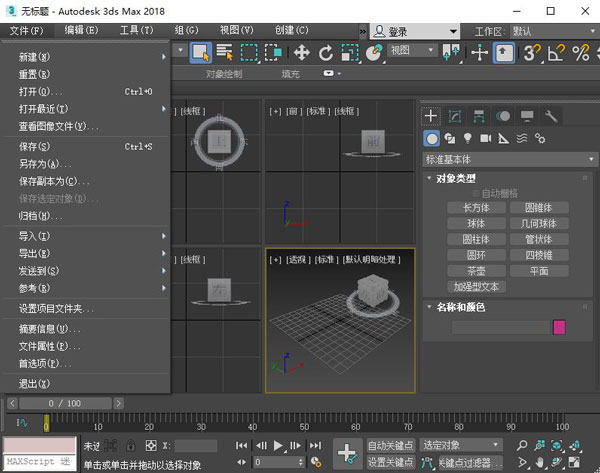
Task: Open the 标准基本体 dropdown
Action: 510,159
